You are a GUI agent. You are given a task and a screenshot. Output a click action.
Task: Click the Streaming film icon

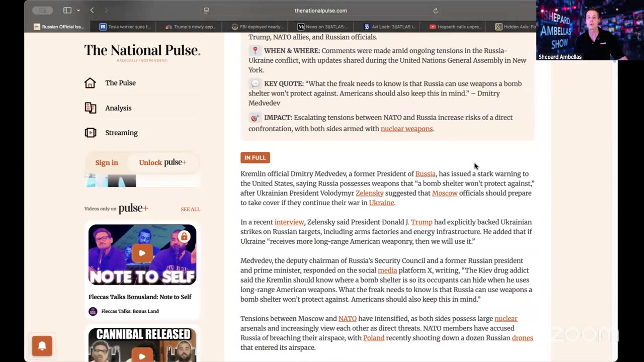click(x=91, y=133)
